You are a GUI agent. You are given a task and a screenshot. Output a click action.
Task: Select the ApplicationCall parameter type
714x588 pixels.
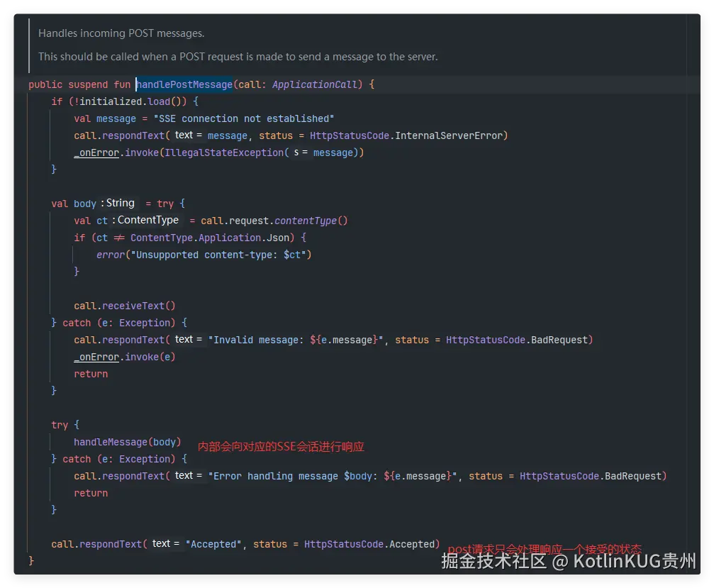[x=314, y=84]
